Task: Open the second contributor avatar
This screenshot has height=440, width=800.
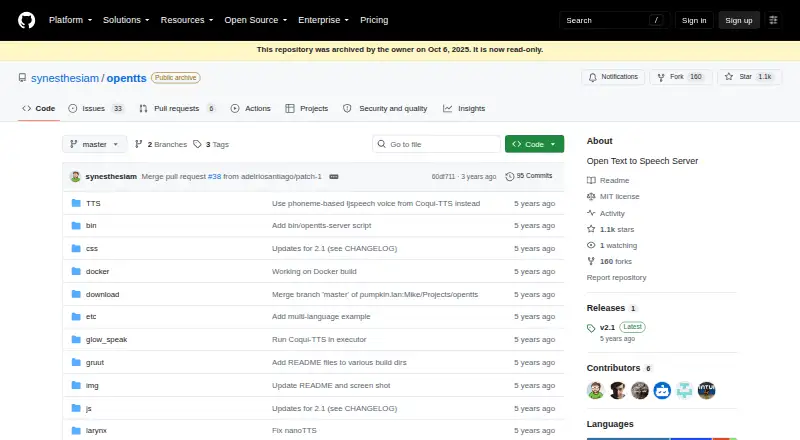Action: [617, 390]
